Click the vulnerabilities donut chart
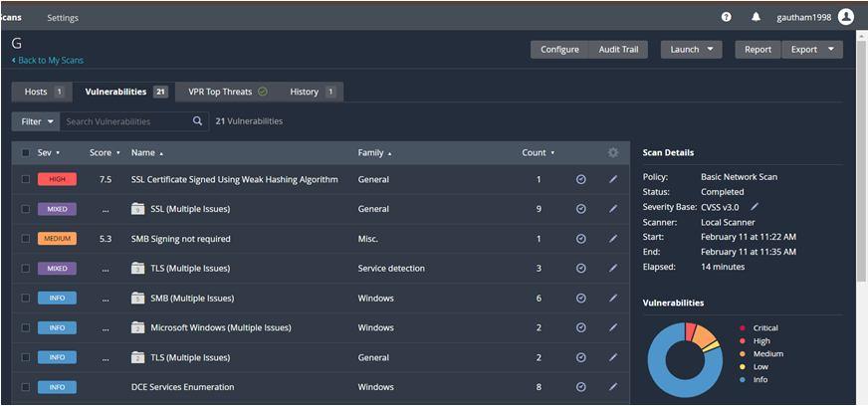This screenshot has width=868, height=406. tap(685, 360)
